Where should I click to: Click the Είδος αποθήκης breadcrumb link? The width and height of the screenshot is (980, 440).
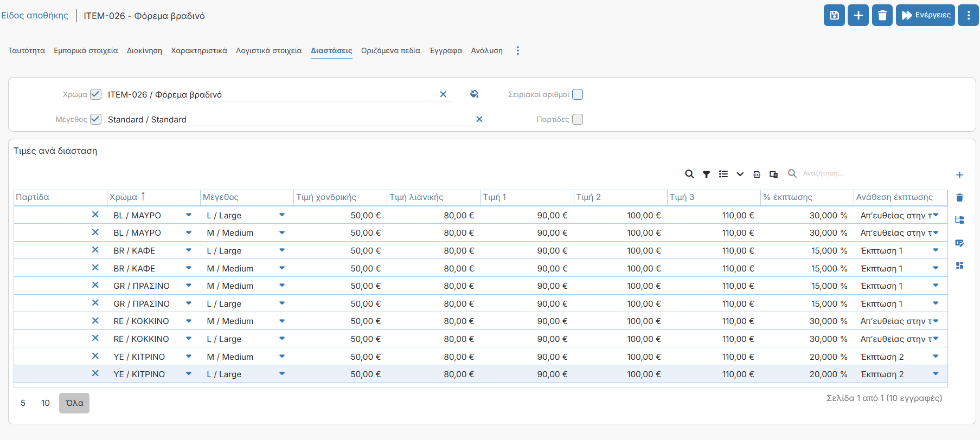(x=35, y=16)
